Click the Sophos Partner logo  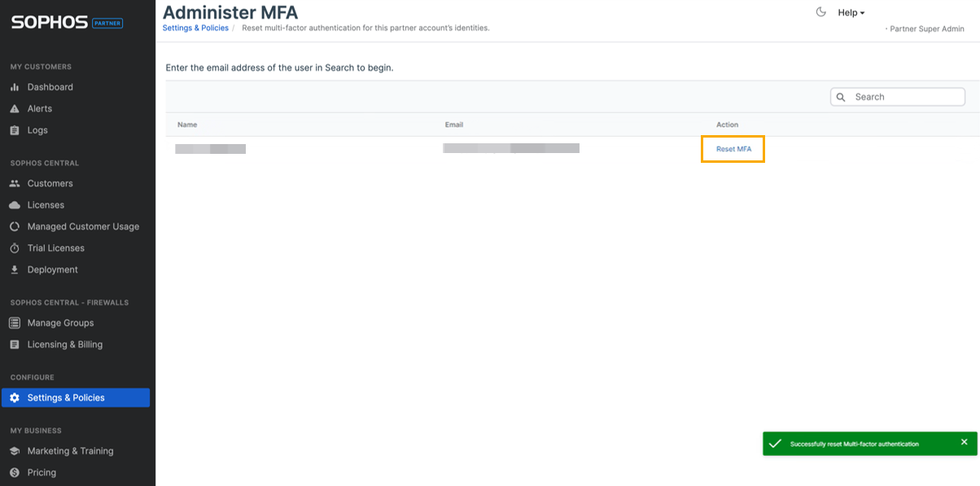tap(67, 23)
